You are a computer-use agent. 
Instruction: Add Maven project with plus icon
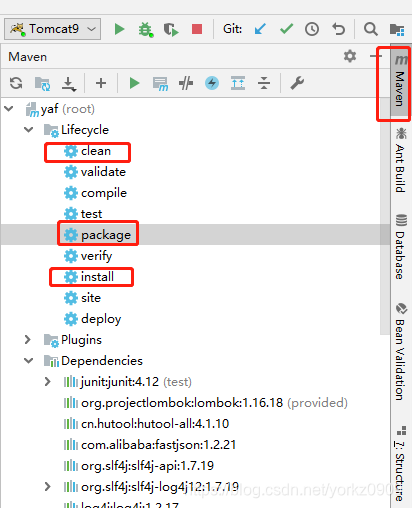101,83
